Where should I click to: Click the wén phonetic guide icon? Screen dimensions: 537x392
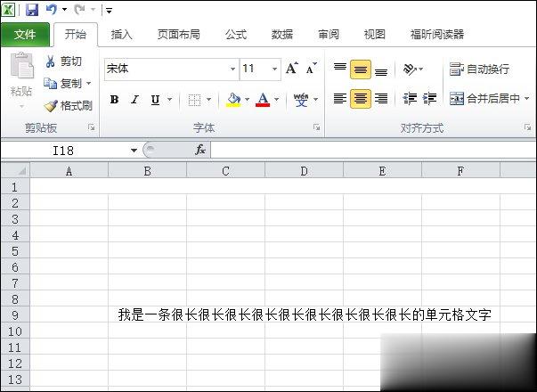tap(301, 100)
